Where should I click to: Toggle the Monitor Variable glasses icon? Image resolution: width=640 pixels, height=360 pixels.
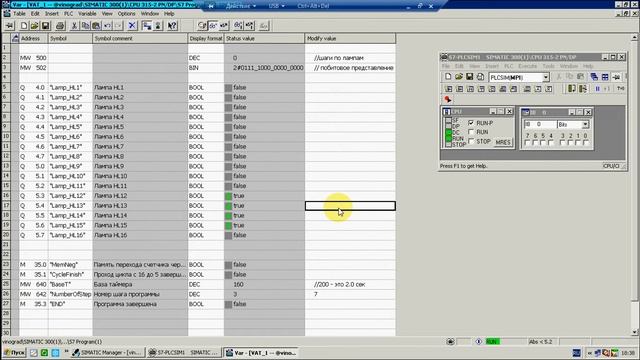pos(213,26)
